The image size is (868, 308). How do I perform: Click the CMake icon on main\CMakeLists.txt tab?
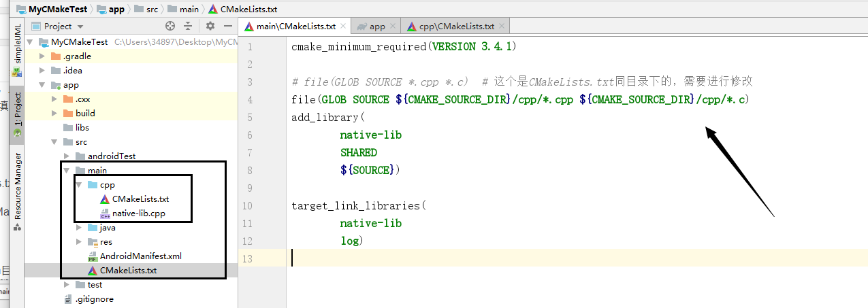(x=248, y=27)
